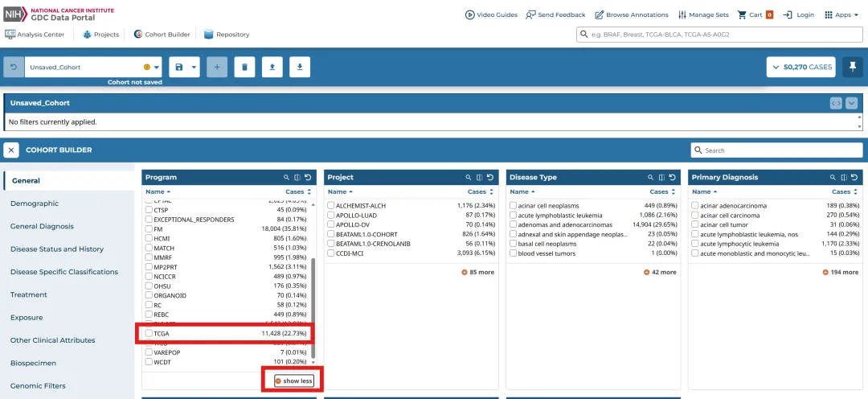Click the search icon in Program card
Screen dimensions: 868x399
coord(287,177)
